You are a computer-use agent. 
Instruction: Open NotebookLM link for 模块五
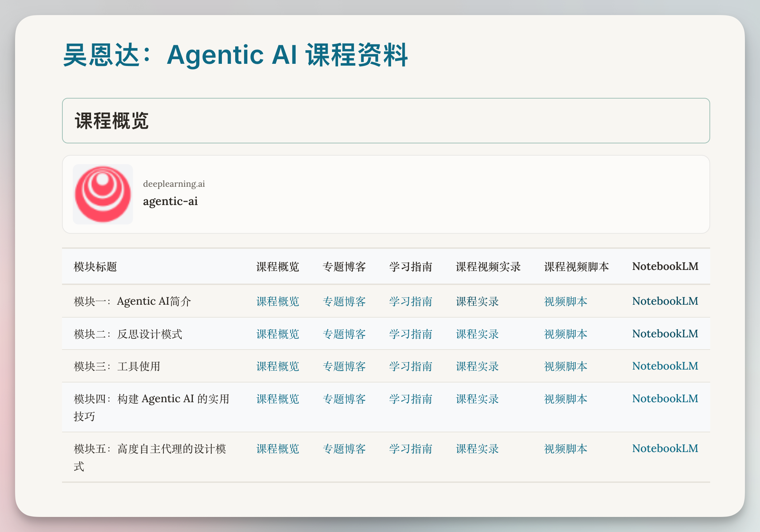(x=665, y=448)
